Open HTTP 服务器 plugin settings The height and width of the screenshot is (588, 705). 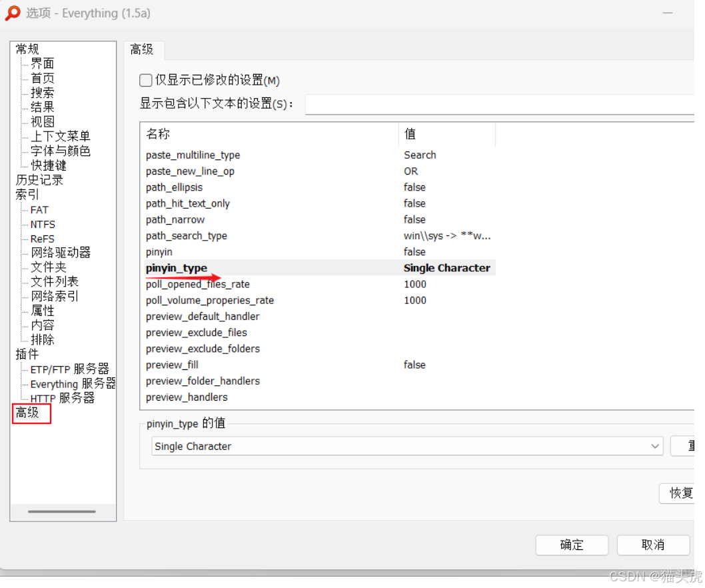[x=63, y=398]
